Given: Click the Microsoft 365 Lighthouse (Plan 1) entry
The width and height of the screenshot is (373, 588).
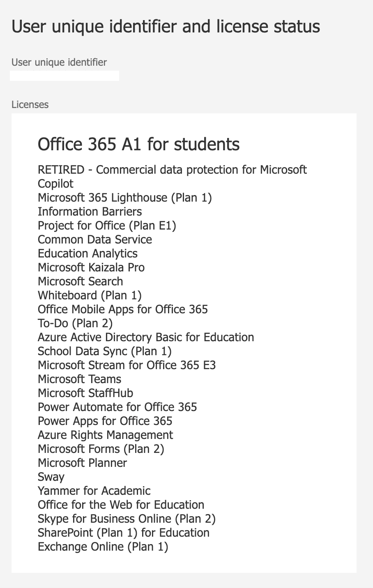Looking at the screenshot, I should click(125, 198).
